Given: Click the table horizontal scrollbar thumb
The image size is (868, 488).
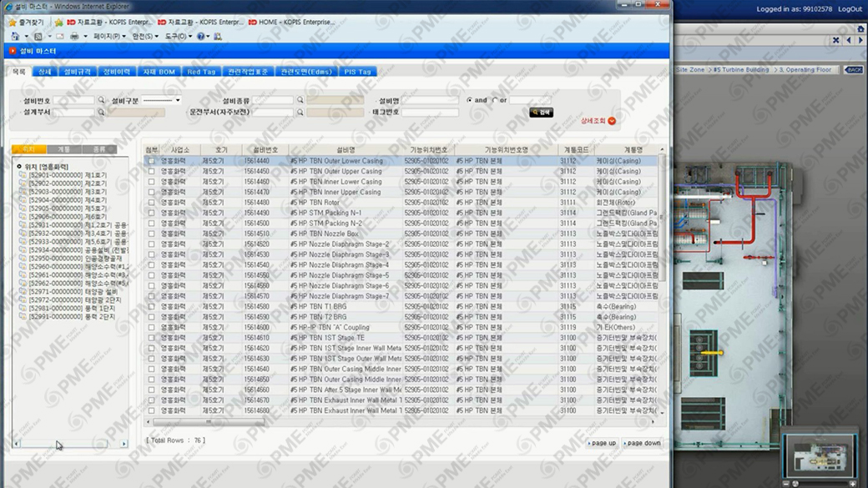Looking at the screenshot, I should (208, 421).
